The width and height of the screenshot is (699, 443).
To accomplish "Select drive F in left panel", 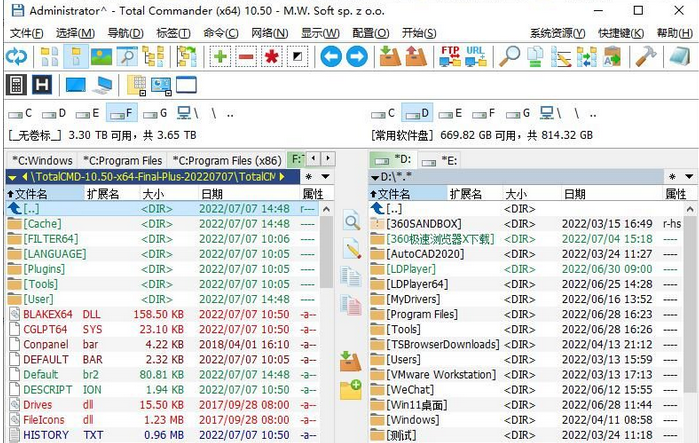I will 122,113.
